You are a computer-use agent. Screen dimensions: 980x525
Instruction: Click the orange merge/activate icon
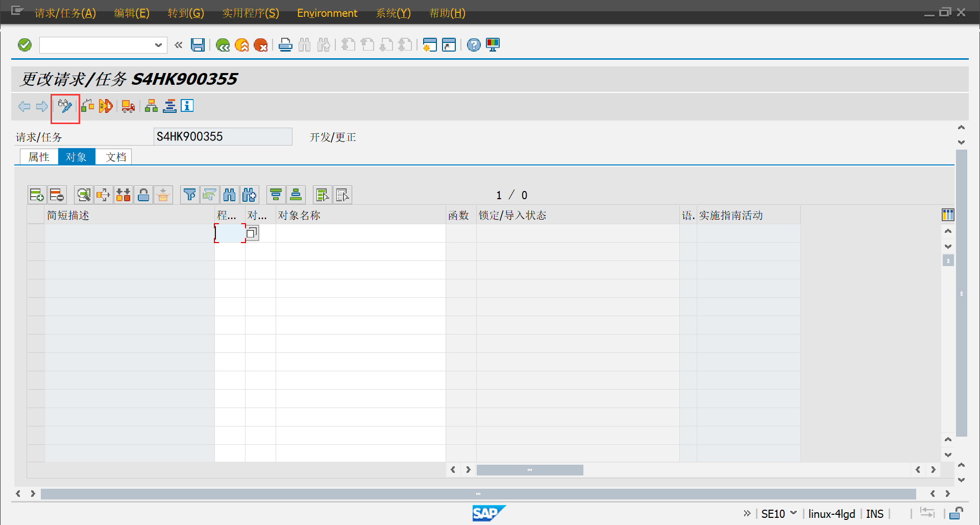(106, 106)
